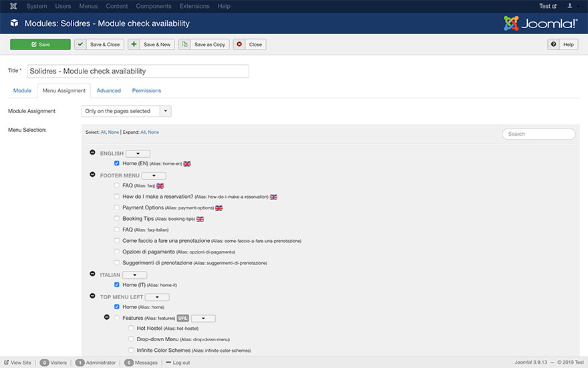588x368 pixels.
Task: Click UK flag next to Home (EN)
Action: pos(187,164)
